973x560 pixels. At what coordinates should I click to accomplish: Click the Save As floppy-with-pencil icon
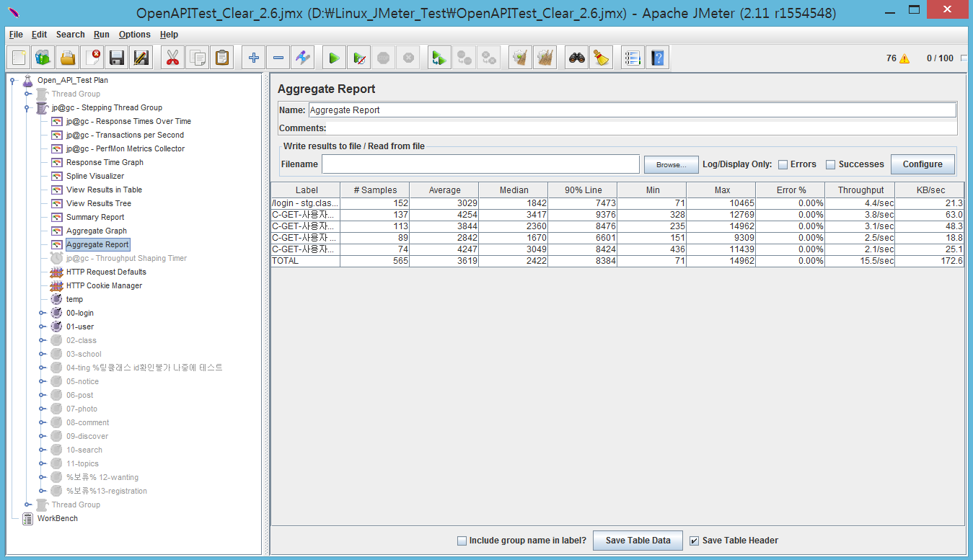tap(141, 58)
